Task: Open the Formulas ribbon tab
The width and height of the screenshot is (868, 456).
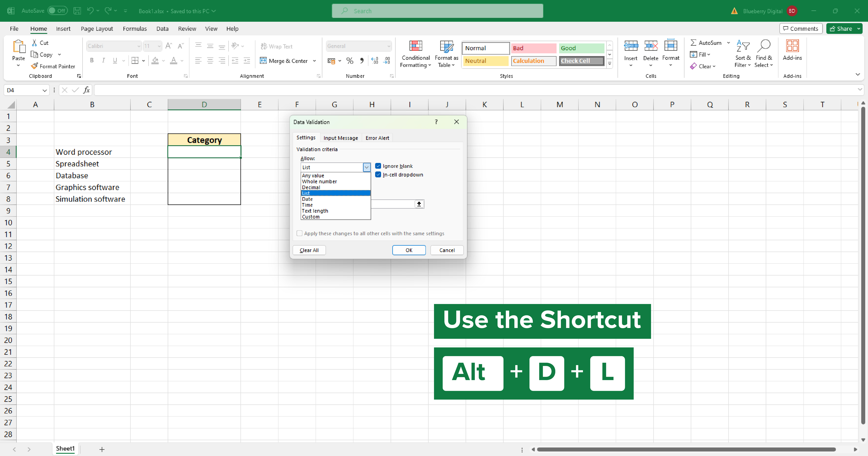Action: click(135, 29)
